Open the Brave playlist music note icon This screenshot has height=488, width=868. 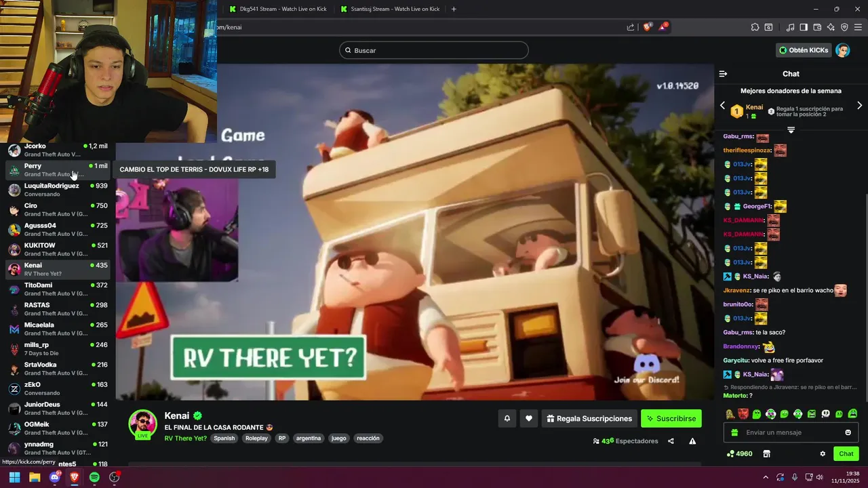pos(790,27)
